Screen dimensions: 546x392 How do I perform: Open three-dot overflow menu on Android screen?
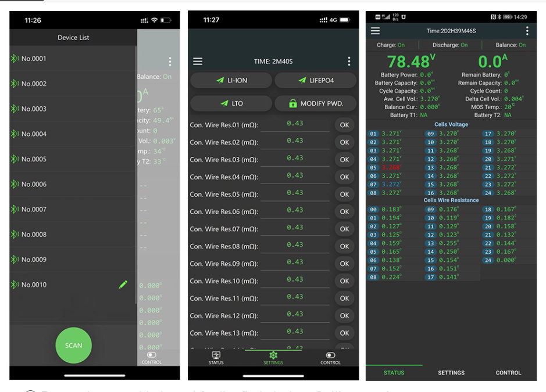527,31
